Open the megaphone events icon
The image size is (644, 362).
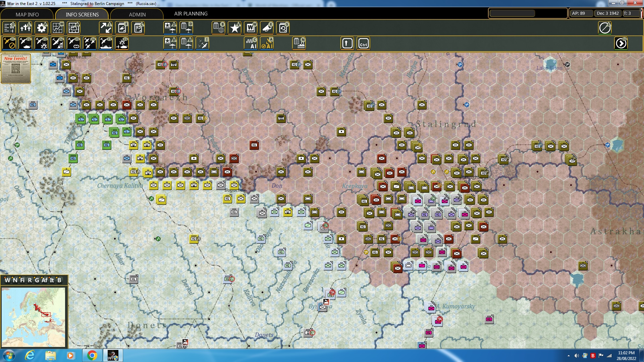[x=267, y=28]
